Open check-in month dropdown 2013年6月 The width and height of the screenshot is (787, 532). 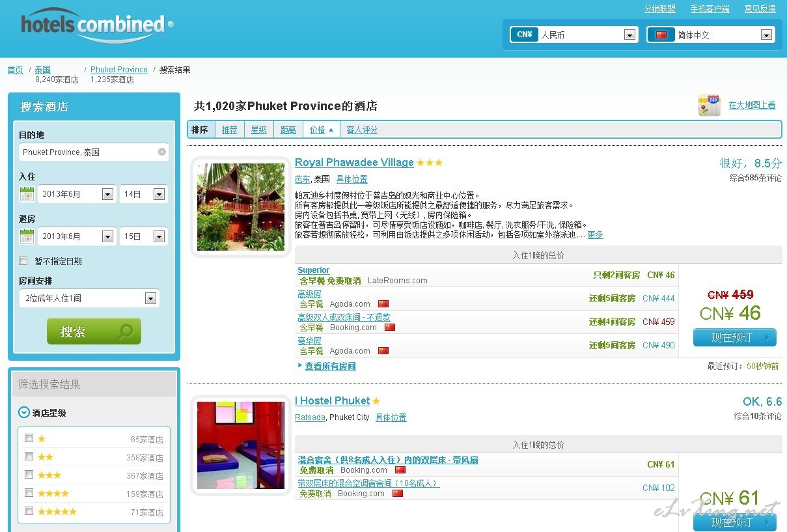tap(77, 194)
